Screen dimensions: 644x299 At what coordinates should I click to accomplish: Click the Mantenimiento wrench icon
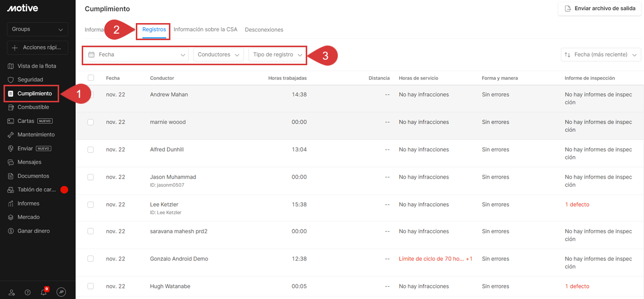click(x=11, y=135)
